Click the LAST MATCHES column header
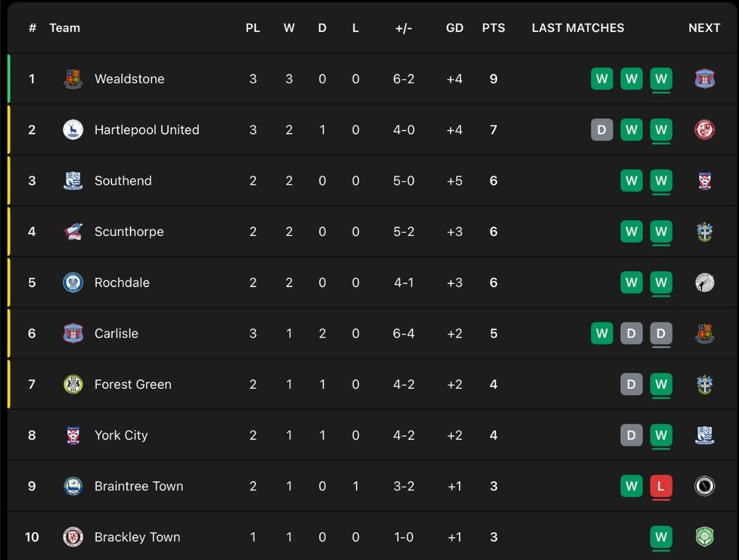739x560 pixels. tap(578, 28)
